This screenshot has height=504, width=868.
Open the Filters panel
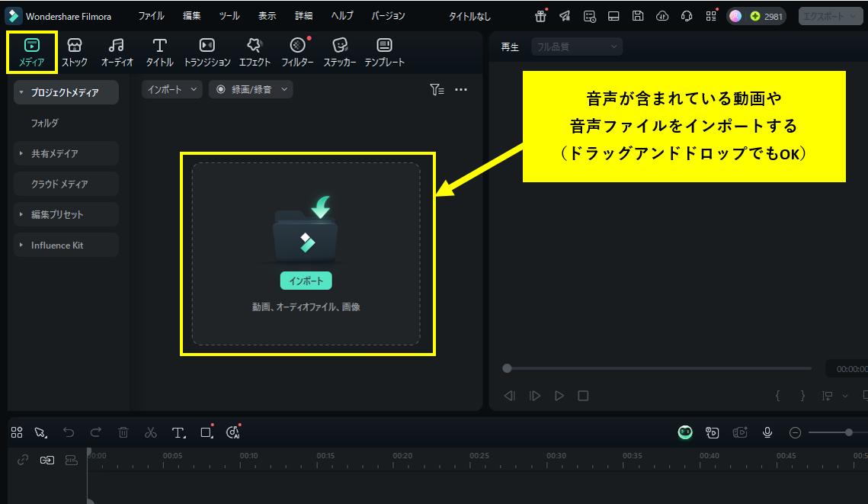pyautogui.click(x=297, y=52)
